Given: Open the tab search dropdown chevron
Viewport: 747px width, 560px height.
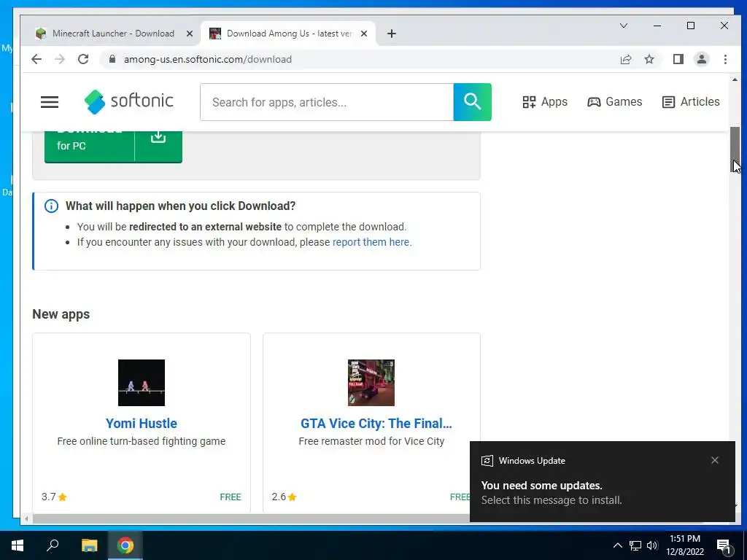Looking at the screenshot, I should coord(624,26).
